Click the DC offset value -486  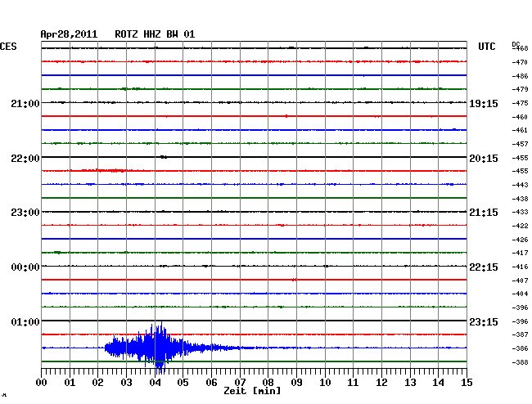point(520,76)
